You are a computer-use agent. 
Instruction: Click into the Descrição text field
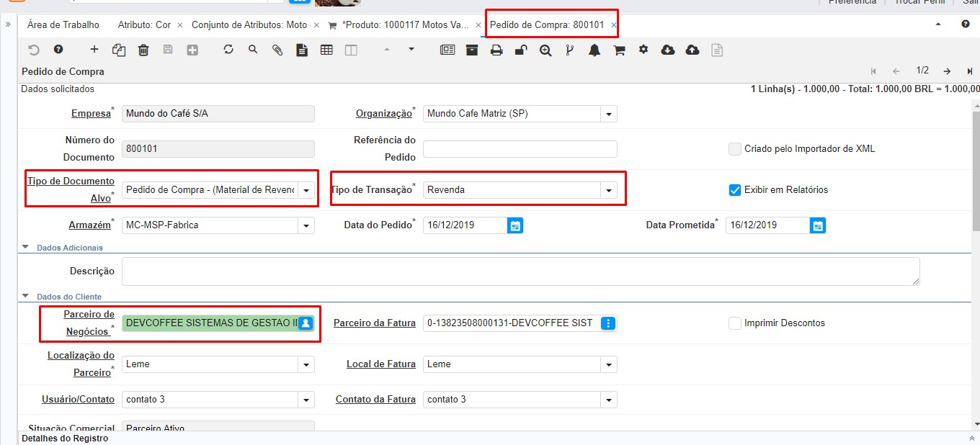(520, 271)
